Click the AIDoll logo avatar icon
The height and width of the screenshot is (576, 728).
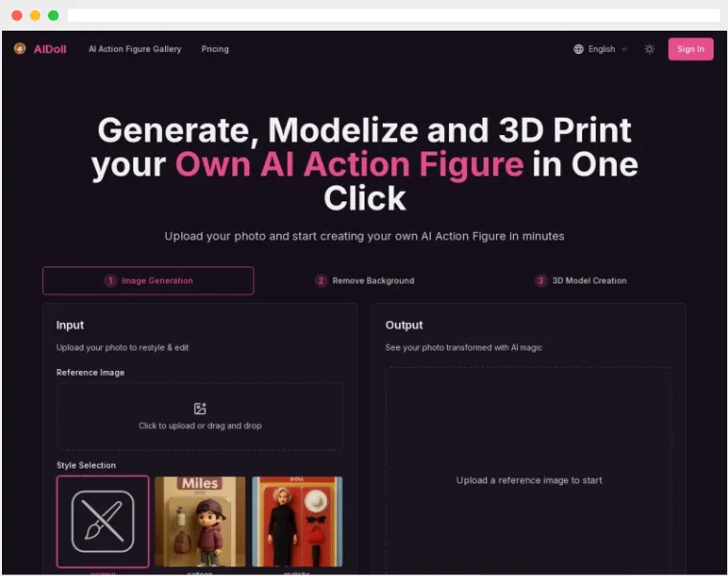[19, 49]
